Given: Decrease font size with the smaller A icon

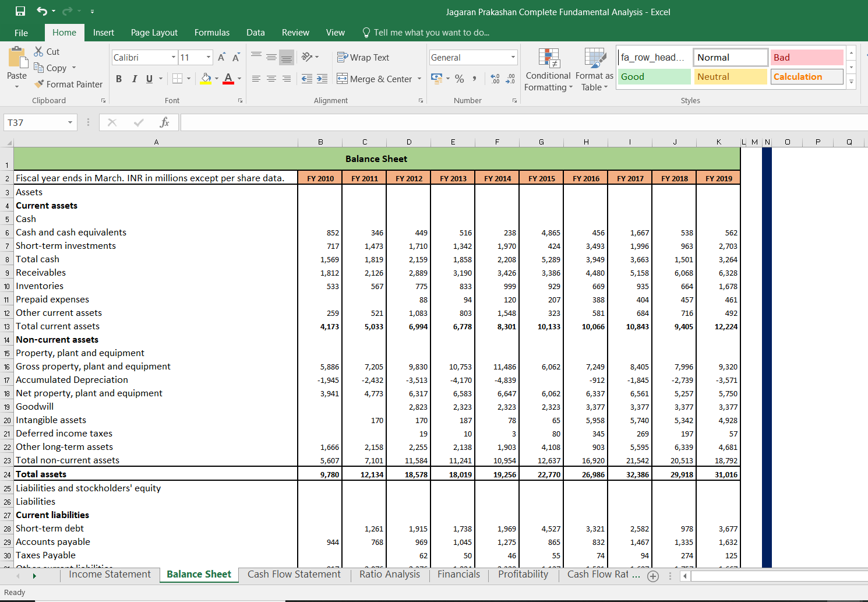Looking at the screenshot, I should [235, 57].
